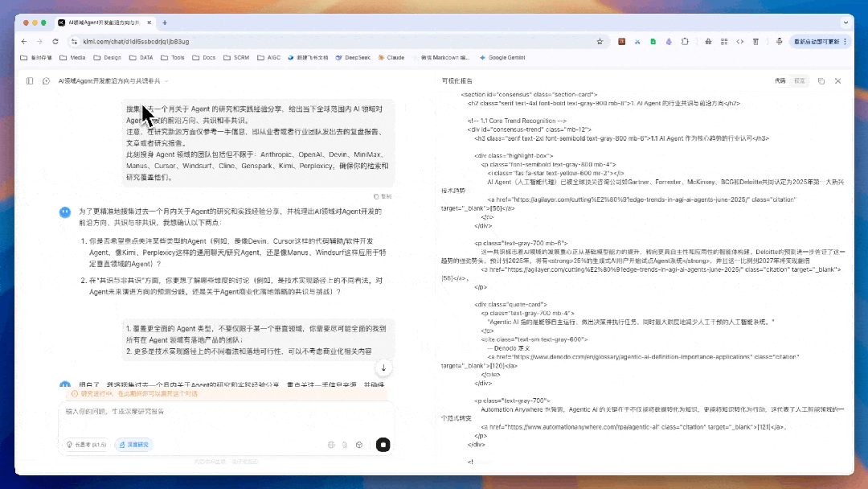Switch the report panel to 代码 tab
Image resolution: width=868 pixels, height=489 pixels.
tap(780, 81)
